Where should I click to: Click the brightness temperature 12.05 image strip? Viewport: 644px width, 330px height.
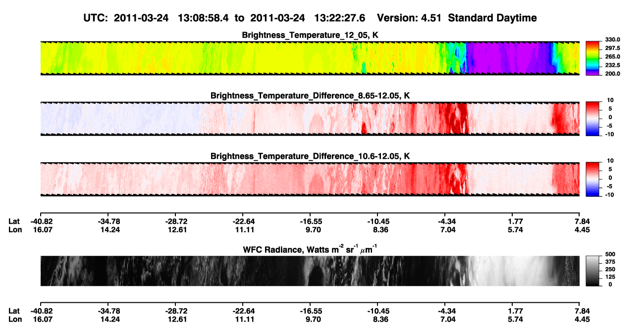[310, 58]
